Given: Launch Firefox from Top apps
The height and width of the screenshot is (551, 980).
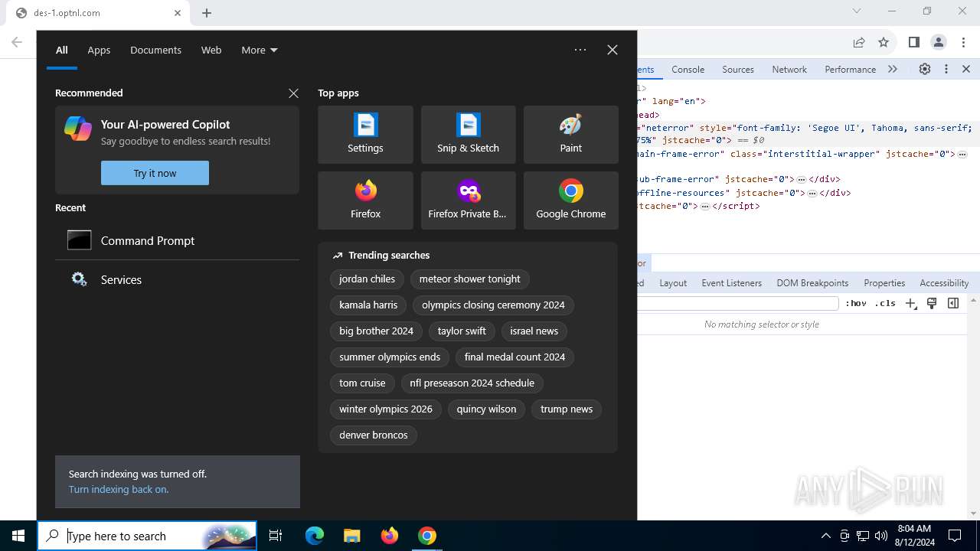Looking at the screenshot, I should coord(365,201).
